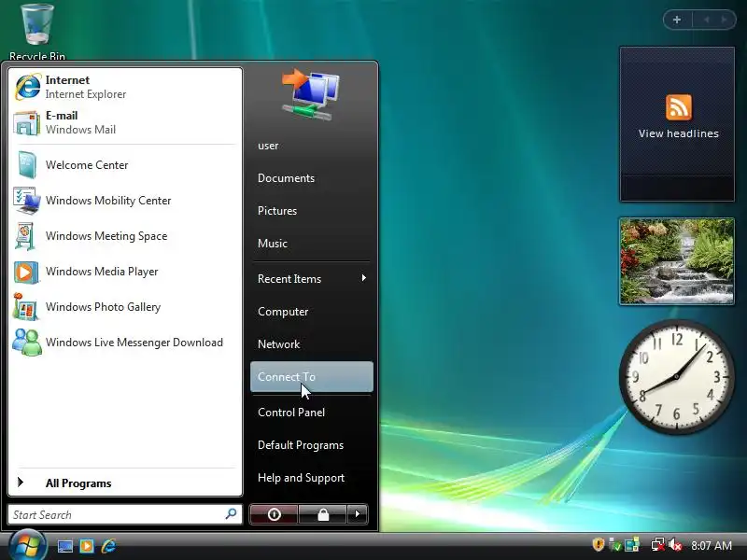Viewport: 747px width, 560px height.
Task: Open Windows Meeting Space
Action: coord(125,236)
